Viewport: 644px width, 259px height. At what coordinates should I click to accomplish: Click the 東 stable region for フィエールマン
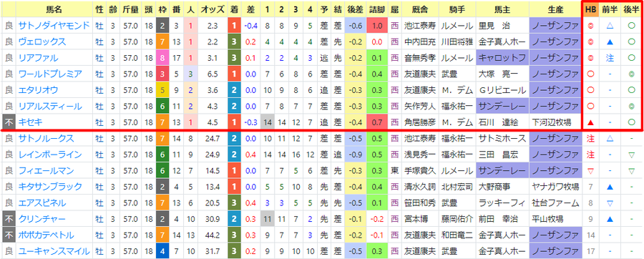[x=395, y=171]
